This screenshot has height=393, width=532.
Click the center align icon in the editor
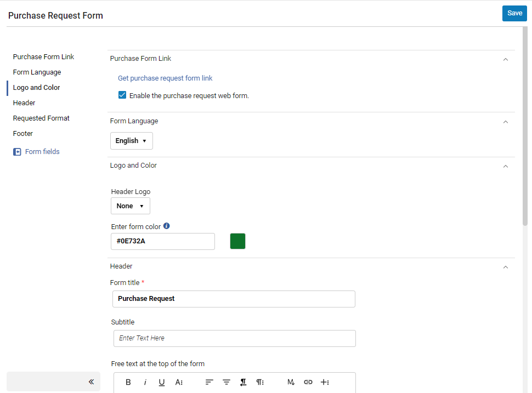coord(226,383)
